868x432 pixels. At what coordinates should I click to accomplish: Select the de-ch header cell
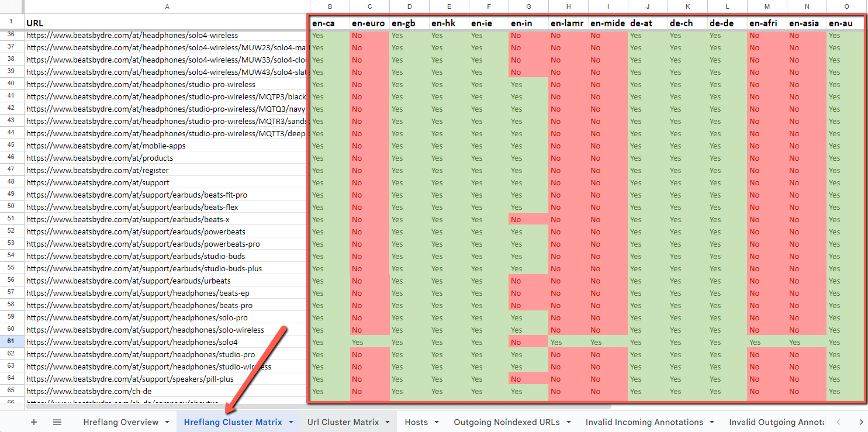(x=688, y=23)
